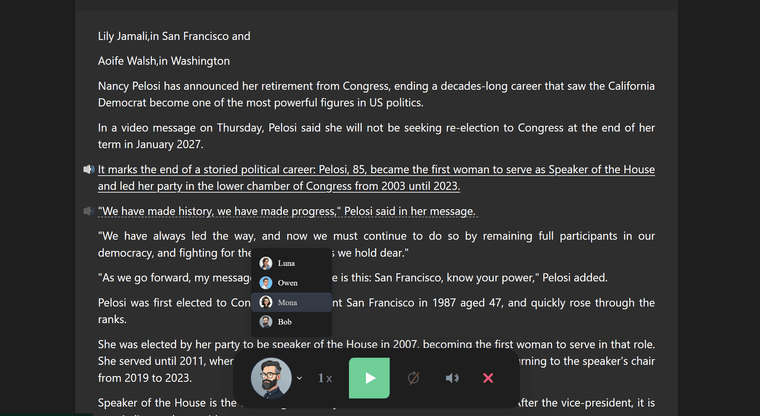This screenshot has width=760, height=416.
Task: Toggle the auto-scroll disabled icon
Action: pyautogui.click(x=412, y=378)
